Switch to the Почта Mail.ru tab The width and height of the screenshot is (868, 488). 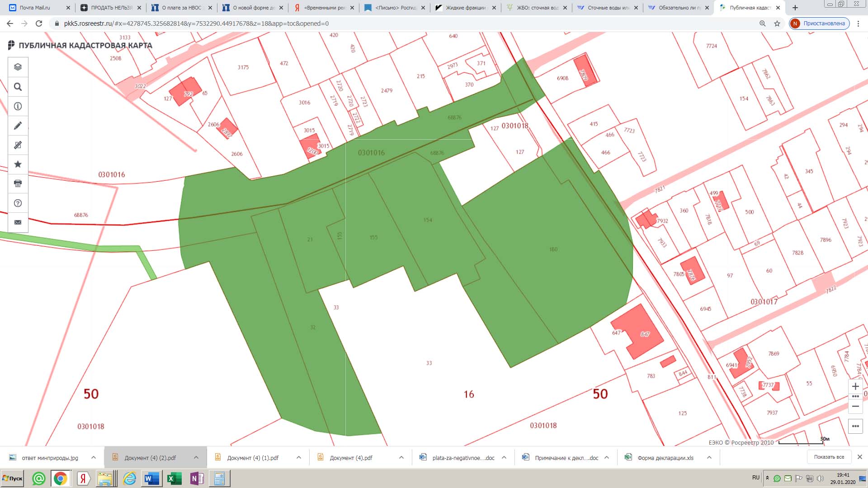(x=35, y=8)
